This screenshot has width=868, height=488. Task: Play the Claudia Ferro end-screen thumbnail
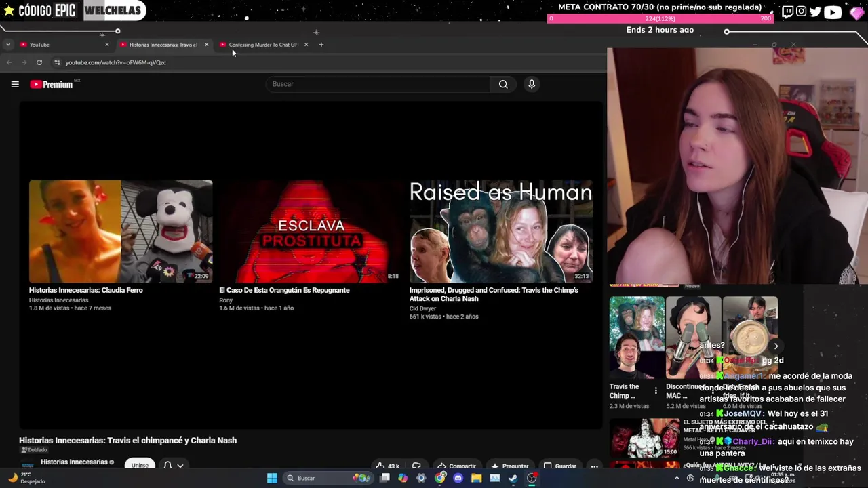pos(121,231)
